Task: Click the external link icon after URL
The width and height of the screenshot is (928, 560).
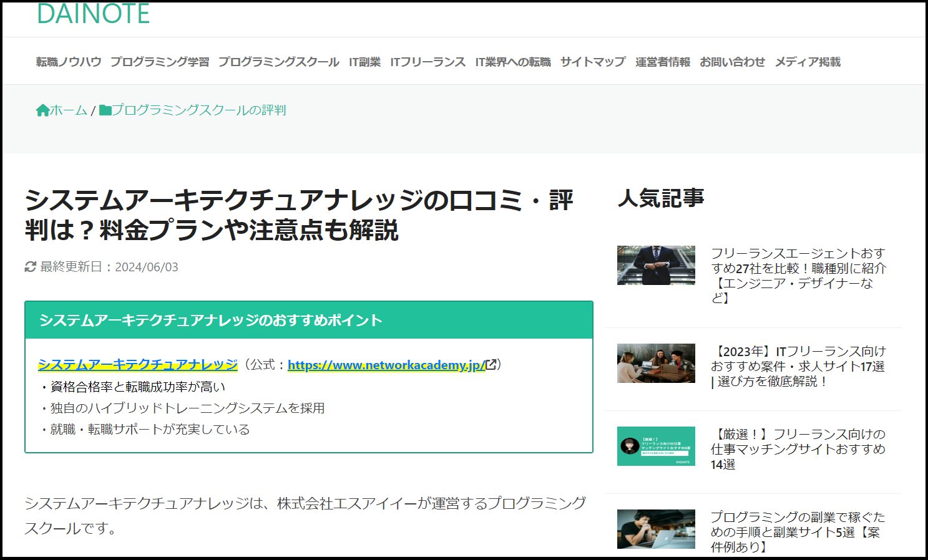Action: [x=491, y=364]
